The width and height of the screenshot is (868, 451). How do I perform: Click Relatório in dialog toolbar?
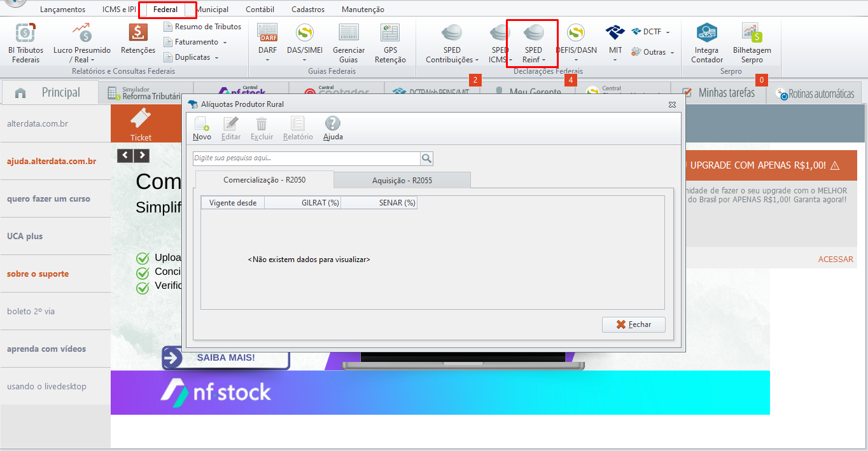tap(298, 128)
